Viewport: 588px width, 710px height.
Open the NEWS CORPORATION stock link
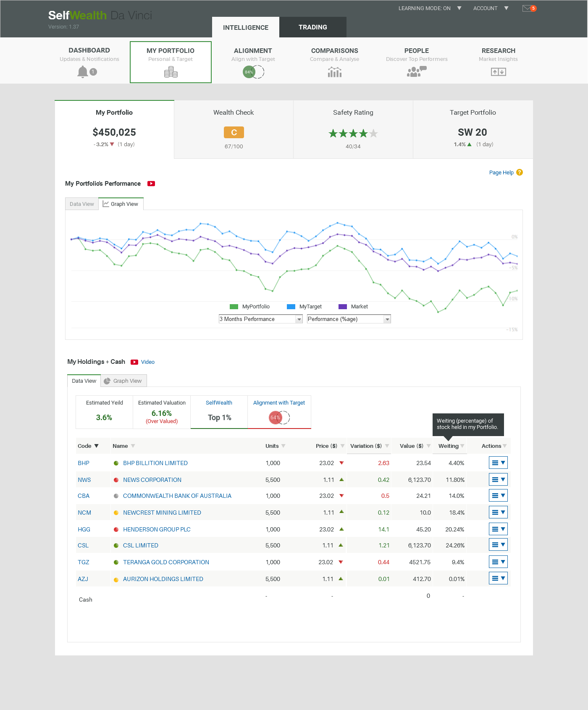tap(152, 480)
